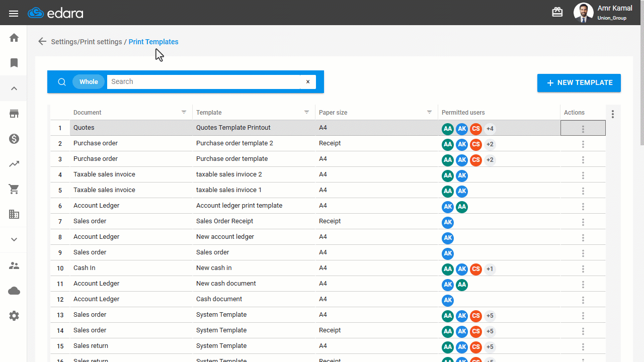Collapse sidebar section with up chevron
The height and width of the screenshot is (362, 644).
[x=14, y=88]
